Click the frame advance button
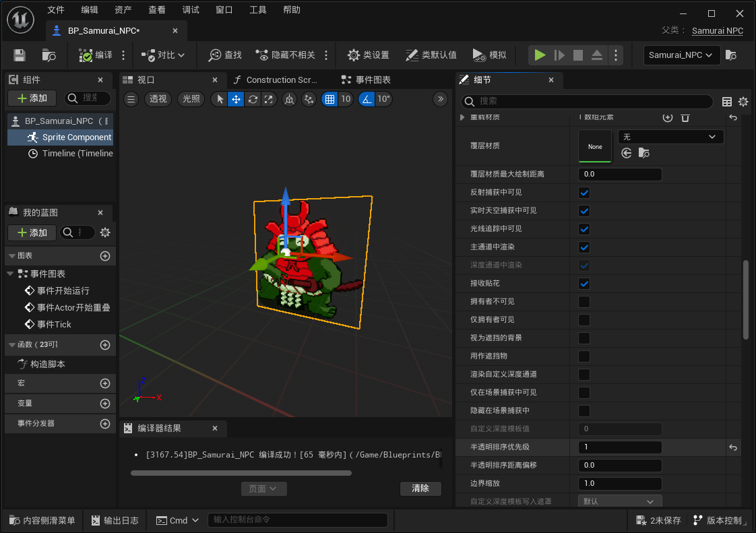The image size is (756, 533). tap(559, 55)
